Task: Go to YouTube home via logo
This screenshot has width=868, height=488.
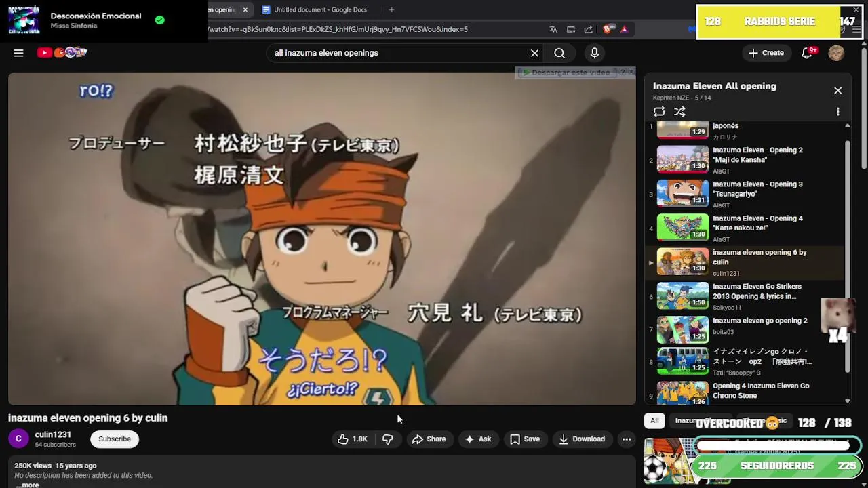Action: click(62, 53)
